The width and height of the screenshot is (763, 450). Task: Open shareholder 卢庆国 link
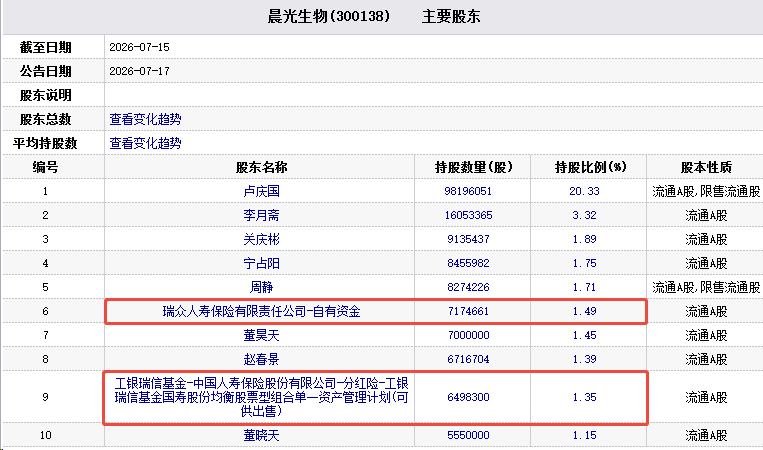pos(261,191)
